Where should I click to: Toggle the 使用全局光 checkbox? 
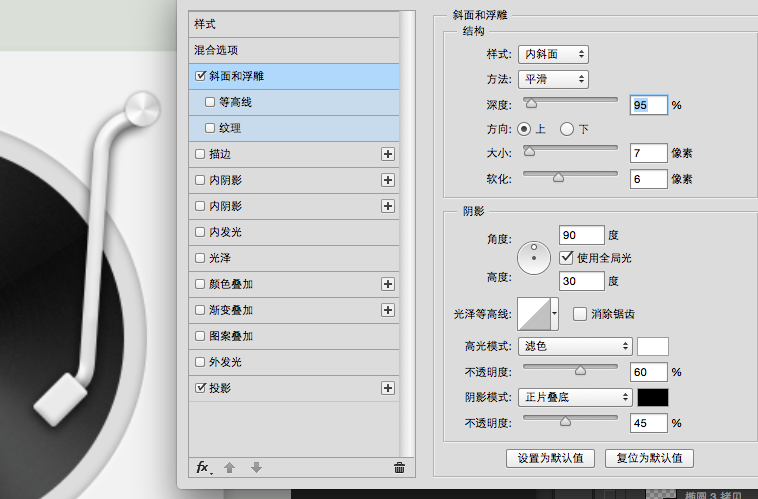pyautogui.click(x=567, y=257)
